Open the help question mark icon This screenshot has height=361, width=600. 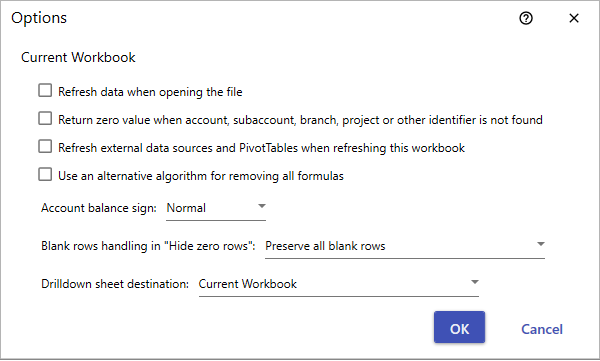526,18
